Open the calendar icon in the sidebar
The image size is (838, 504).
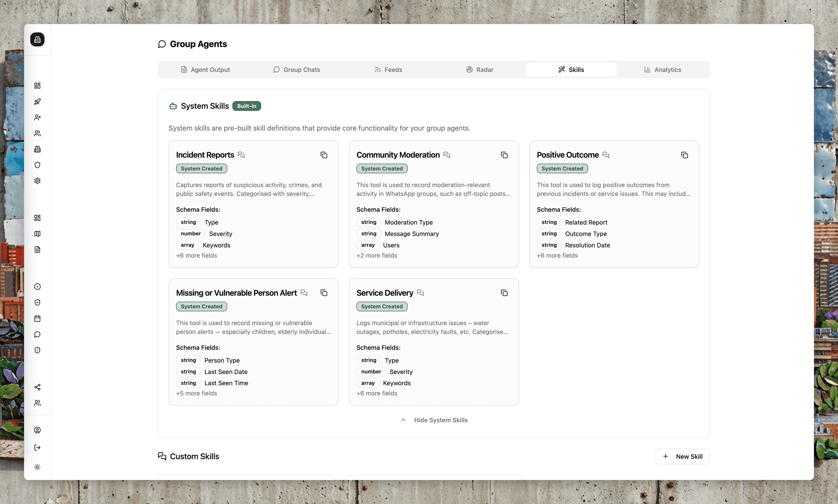click(37, 318)
